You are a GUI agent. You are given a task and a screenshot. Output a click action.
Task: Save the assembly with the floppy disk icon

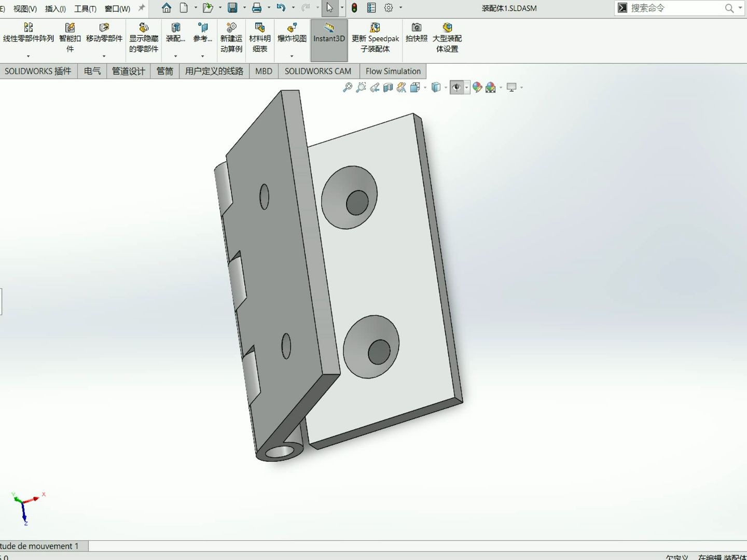tap(232, 8)
